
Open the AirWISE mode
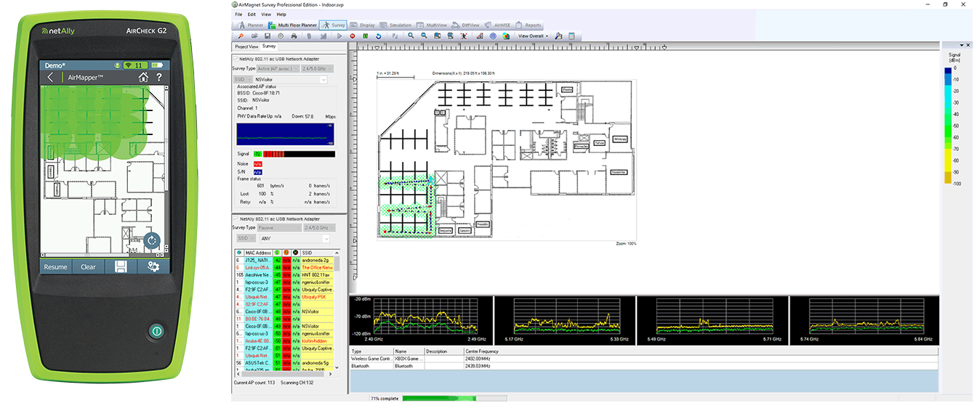click(x=497, y=25)
